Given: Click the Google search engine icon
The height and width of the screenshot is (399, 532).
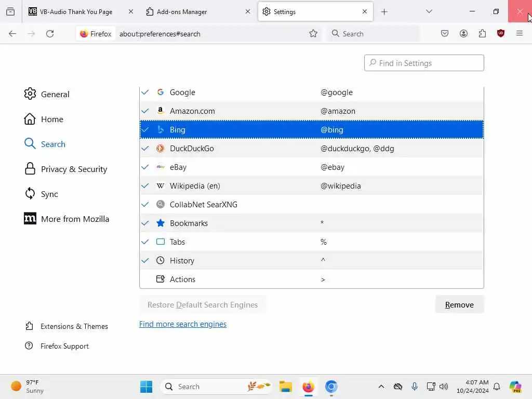Looking at the screenshot, I should [161, 92].
